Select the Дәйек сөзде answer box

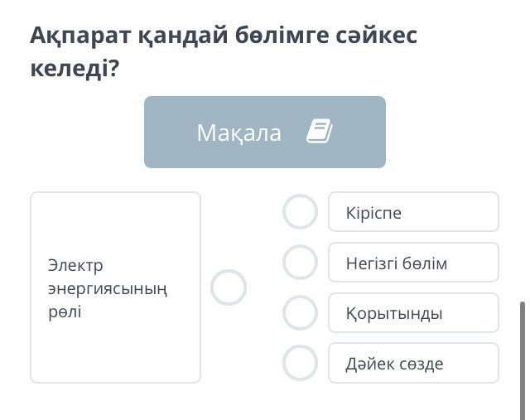point(413,363)
